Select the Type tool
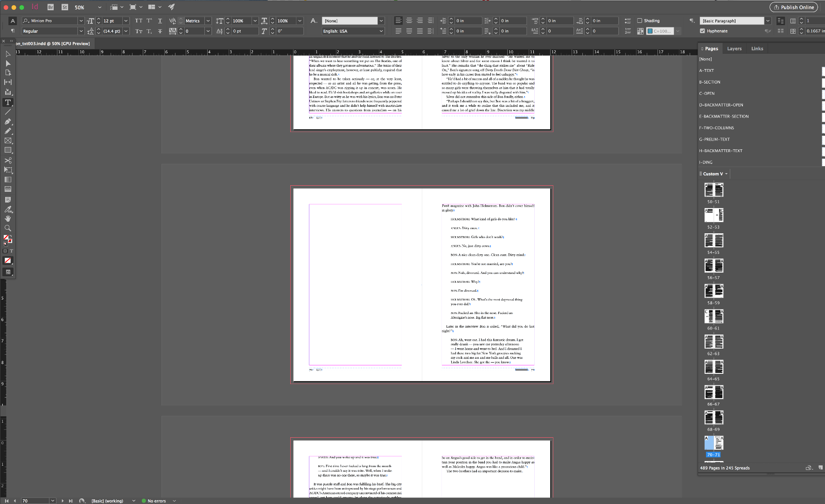 tap(8, 102)
